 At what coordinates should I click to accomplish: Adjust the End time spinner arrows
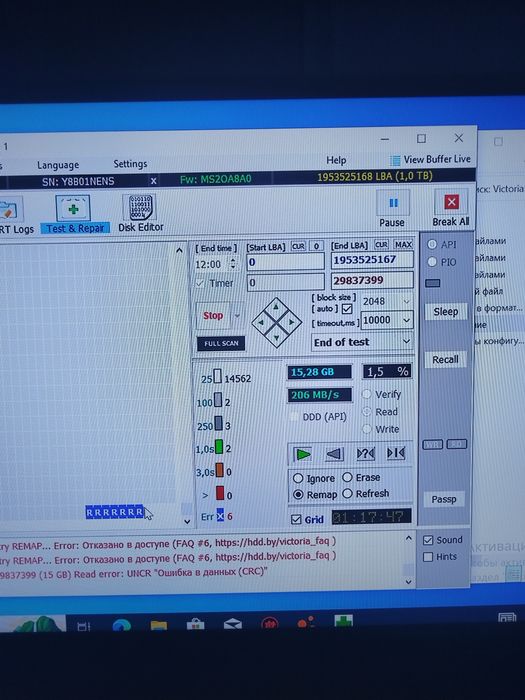[233, 263]
